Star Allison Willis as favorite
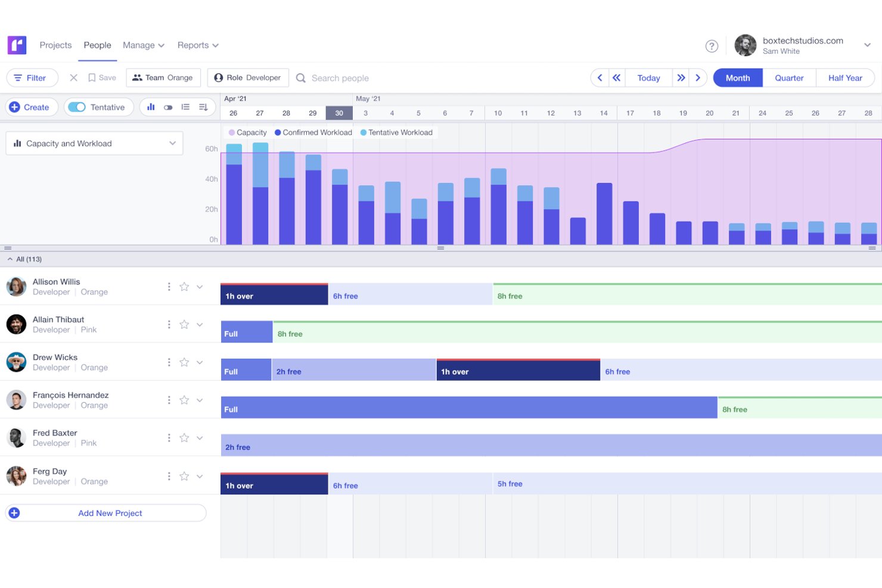 tap(184, 287)
